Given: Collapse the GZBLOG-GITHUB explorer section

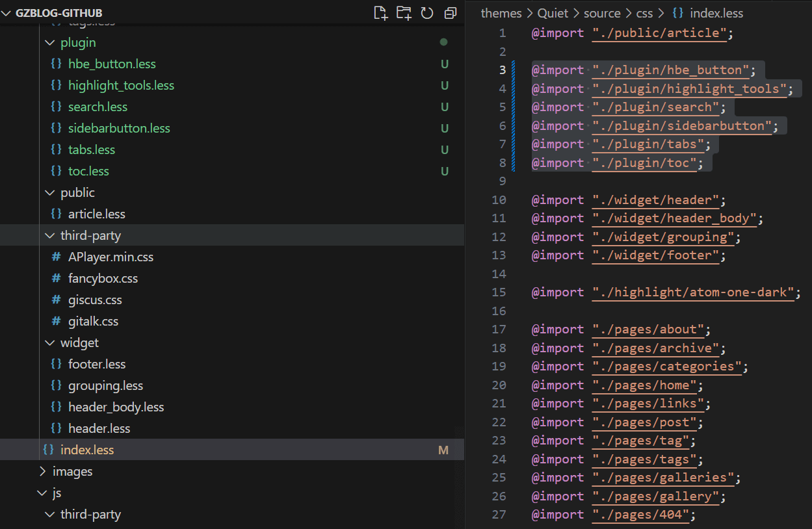Looking at the screenshot, I should pyautogui.click(x=7, y=13).
